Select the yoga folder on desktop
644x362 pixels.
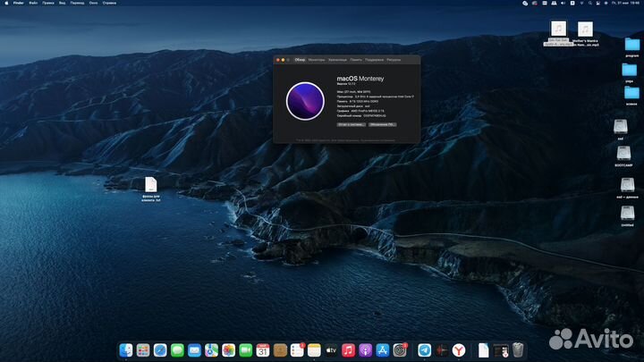tap(629, 72)
